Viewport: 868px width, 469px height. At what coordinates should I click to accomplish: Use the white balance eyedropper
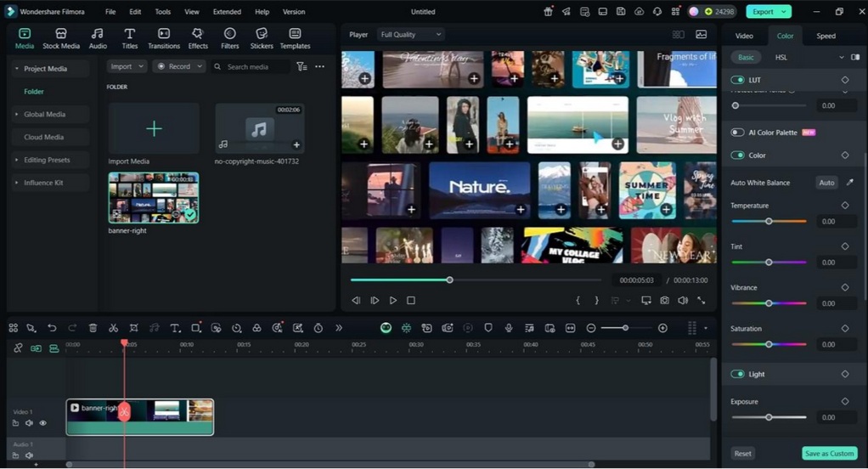849,182
